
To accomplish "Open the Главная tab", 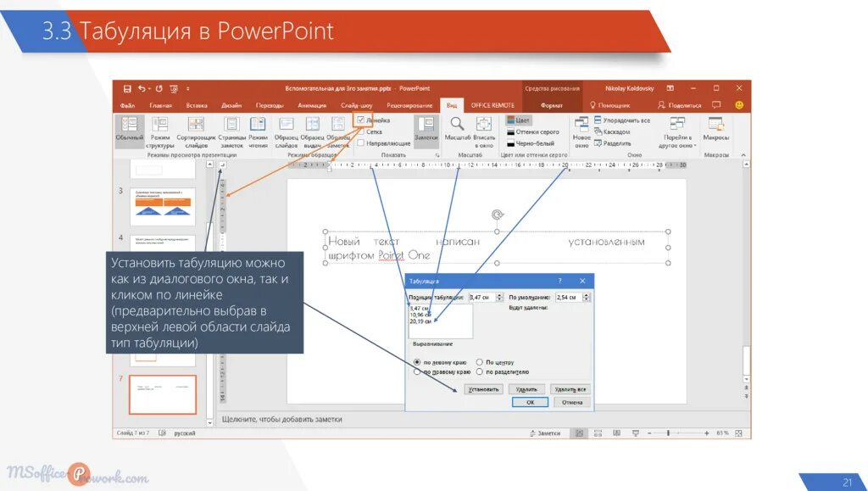I will [160, 105].
